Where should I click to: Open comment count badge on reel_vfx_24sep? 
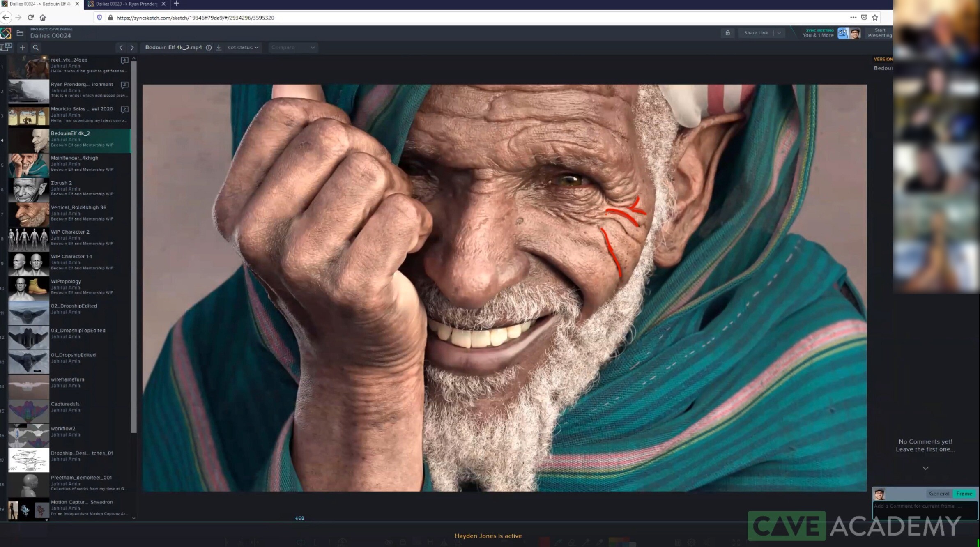(124, 60)
